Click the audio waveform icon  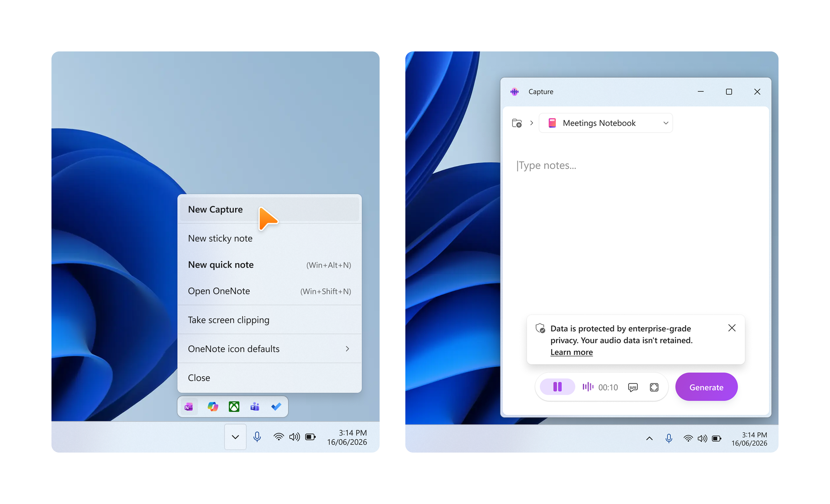point(588,387)
